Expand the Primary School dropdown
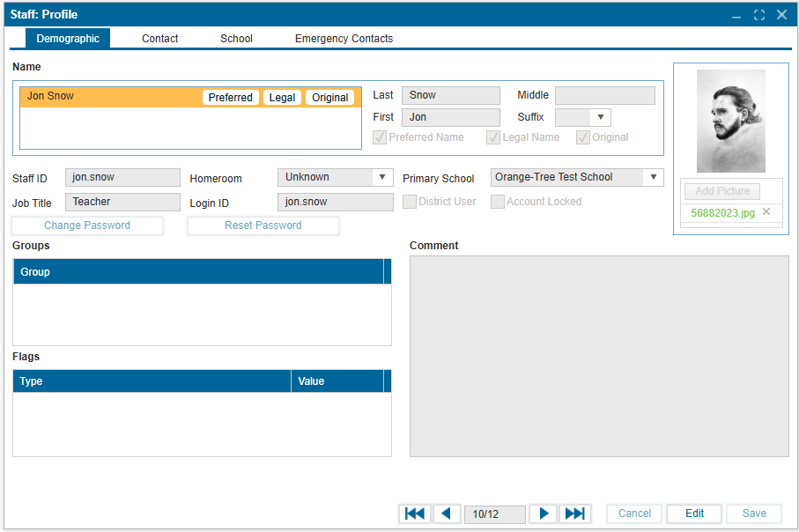799x532 pixels. click(x=653, y=177)
